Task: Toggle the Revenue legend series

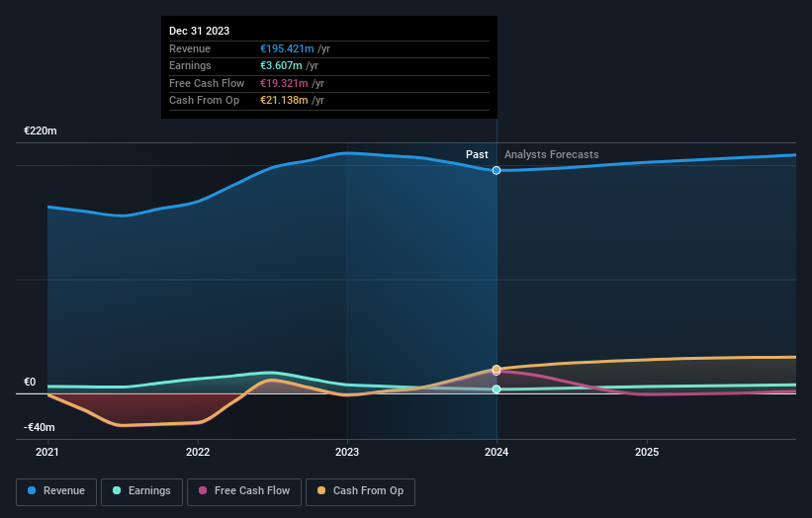Action: [56, 491]
